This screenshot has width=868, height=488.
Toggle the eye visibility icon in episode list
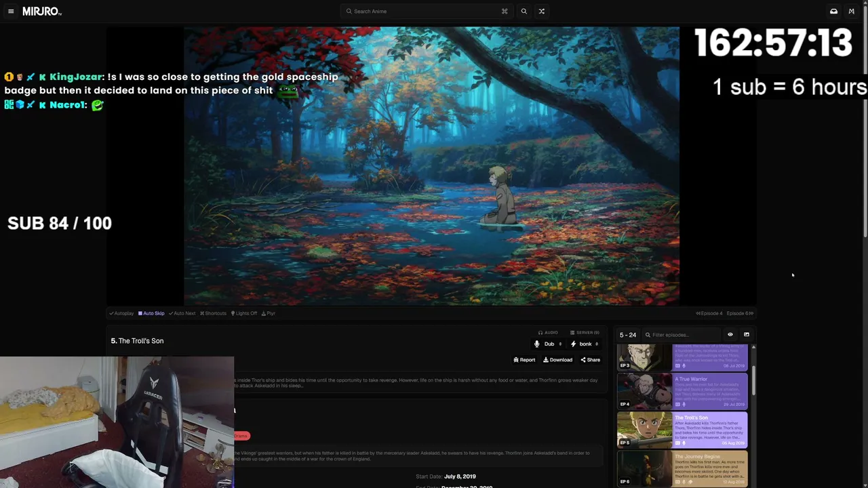coord(730,335)
